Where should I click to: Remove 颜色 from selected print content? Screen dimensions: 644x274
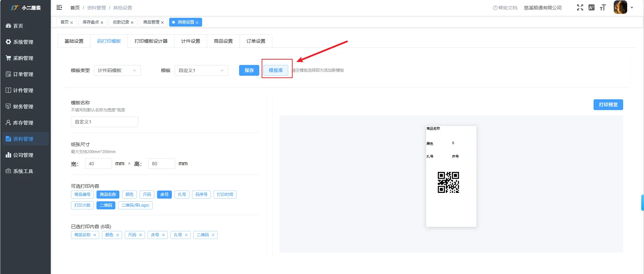[118, 235]
